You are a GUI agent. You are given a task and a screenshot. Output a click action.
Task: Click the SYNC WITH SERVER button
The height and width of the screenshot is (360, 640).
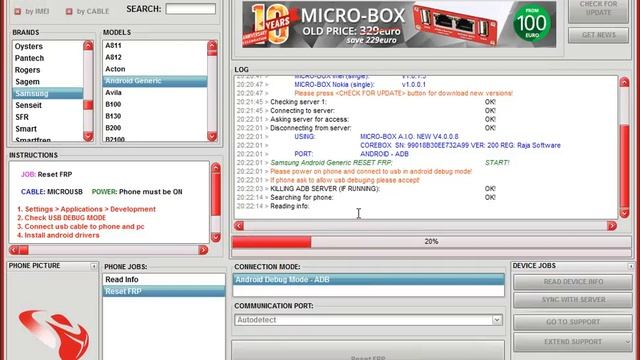pyautogui.click(x=573, y=300)
